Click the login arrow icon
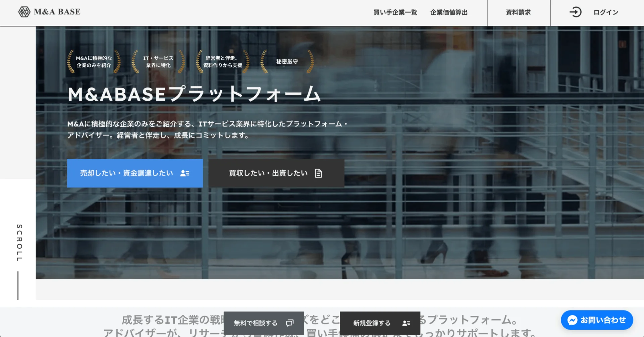 (x=575, y=12)
